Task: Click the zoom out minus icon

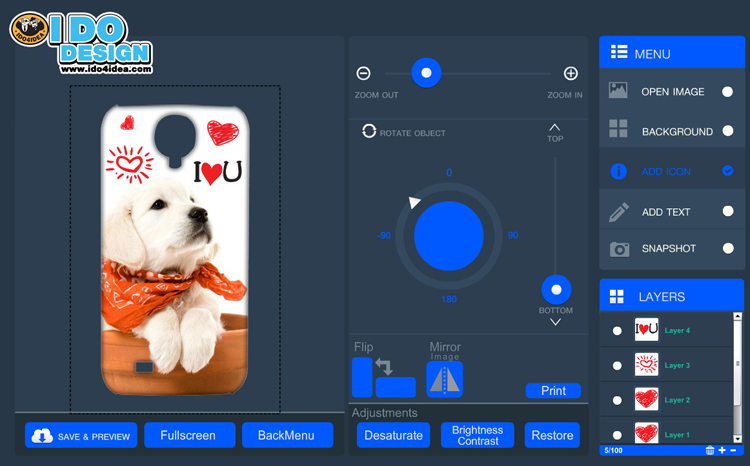Action: tap(364, 73)
